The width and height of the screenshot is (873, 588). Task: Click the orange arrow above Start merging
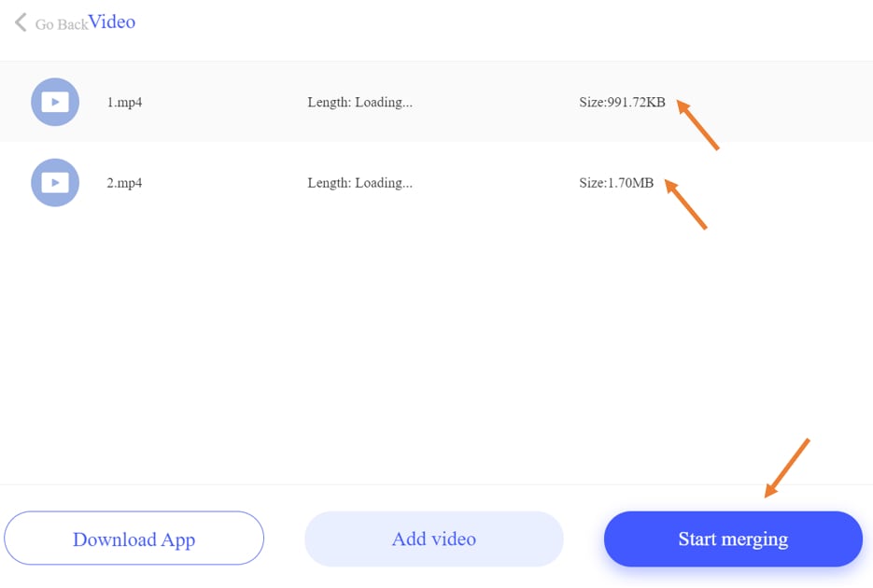click(x=786, y=469)
